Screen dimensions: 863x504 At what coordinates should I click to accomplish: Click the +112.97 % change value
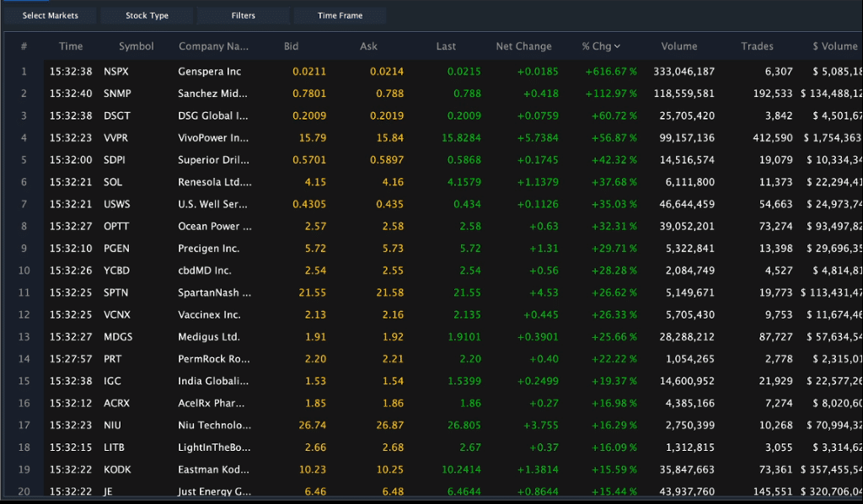[x=611, y=94]
